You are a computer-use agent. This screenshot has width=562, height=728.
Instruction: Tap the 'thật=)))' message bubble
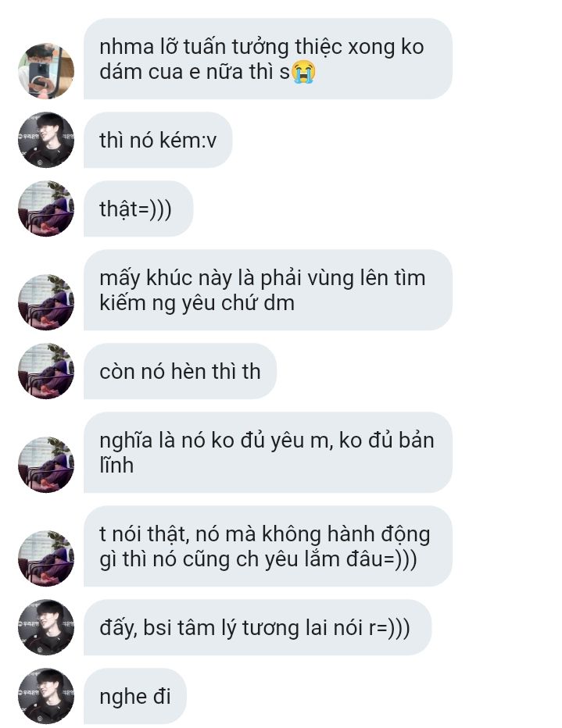coord(138,209)
